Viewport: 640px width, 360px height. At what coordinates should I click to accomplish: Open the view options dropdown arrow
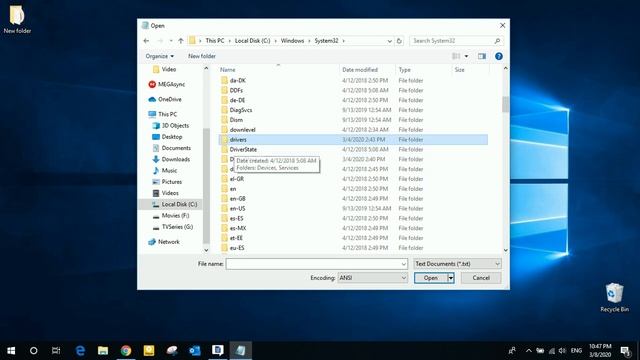click(x=466, y=56)
